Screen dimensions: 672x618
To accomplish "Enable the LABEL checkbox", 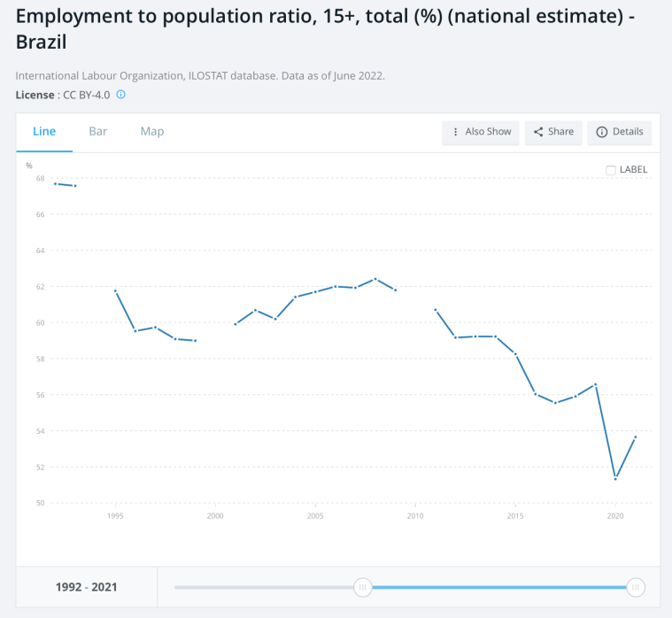I will [611, 170].
